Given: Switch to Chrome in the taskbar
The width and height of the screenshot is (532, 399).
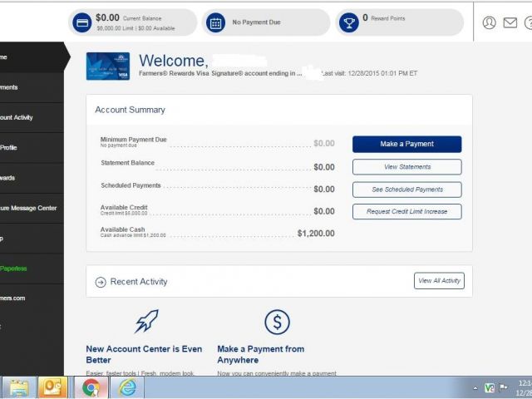Looking at the screenshot, I should [91, 387].
